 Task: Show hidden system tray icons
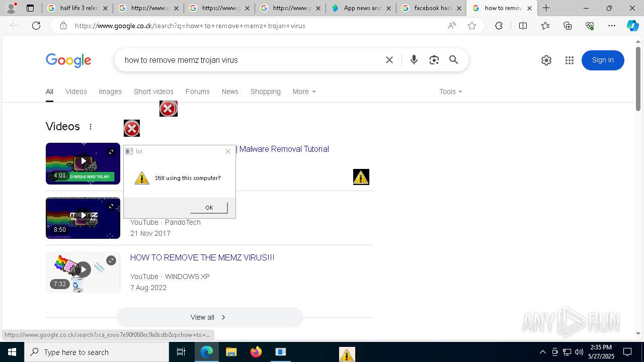tap(542, 352)
